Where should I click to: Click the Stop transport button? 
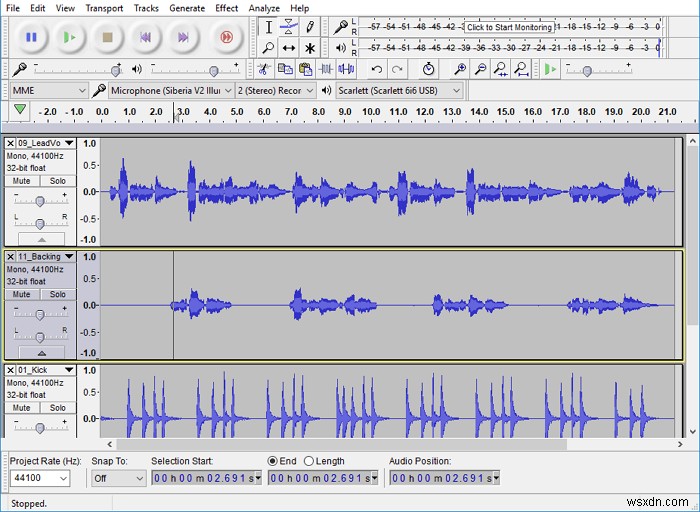[107, 37]
